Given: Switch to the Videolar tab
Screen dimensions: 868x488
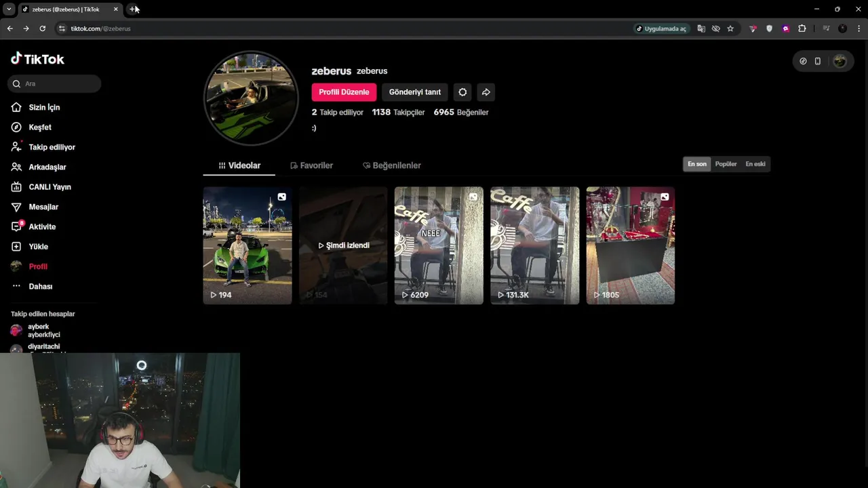Looking at the screenshot, I should 239,165.
